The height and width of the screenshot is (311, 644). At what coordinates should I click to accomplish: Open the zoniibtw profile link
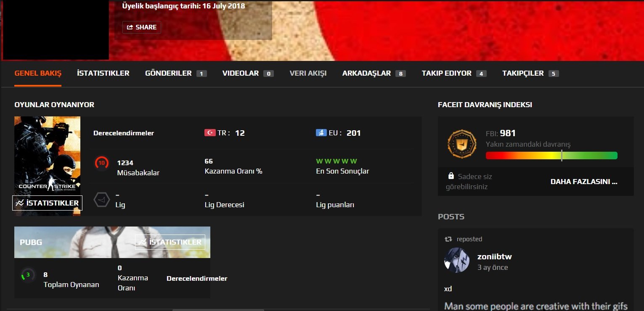pos(495,256)
